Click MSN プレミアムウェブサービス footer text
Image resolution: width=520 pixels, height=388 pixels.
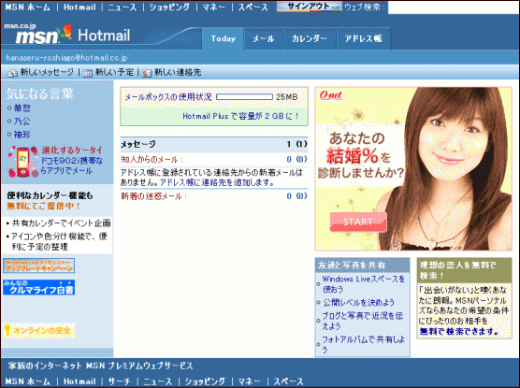click(139, 366)
